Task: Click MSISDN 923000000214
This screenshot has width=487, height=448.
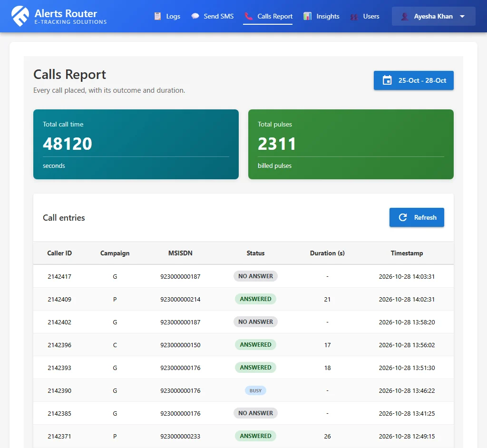Action: pos(180,299)
